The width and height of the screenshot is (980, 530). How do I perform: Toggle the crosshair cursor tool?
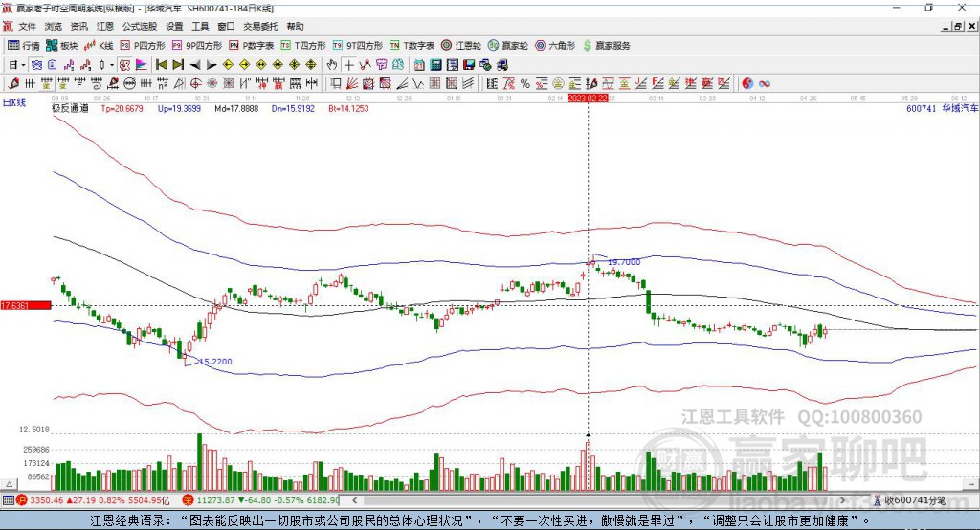[x=348, y=65]
